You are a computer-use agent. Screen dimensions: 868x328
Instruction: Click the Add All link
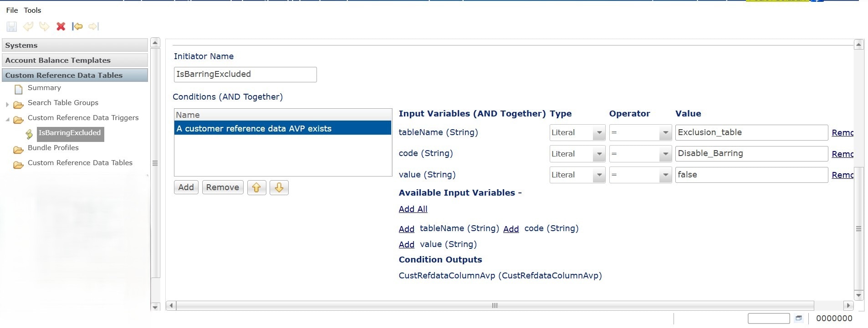pyautogui.click(x=413, y=209)
